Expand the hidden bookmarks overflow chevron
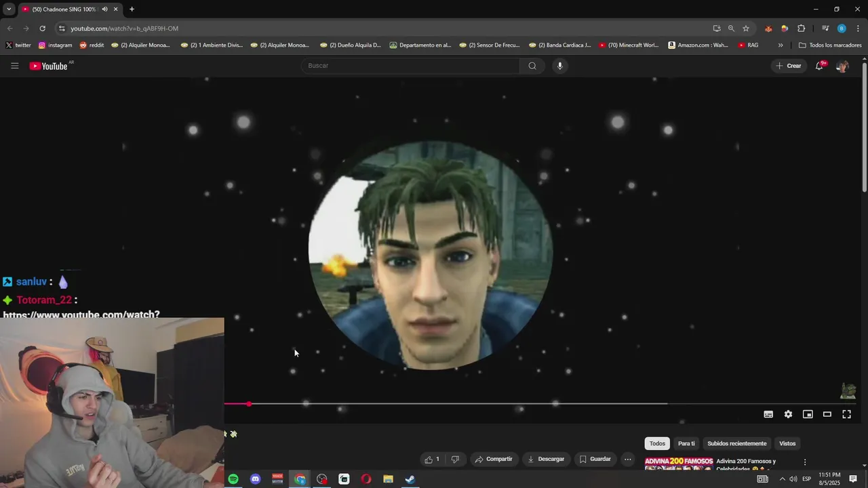This screenshot has width=868, height=488. click(x=781, y=45)
